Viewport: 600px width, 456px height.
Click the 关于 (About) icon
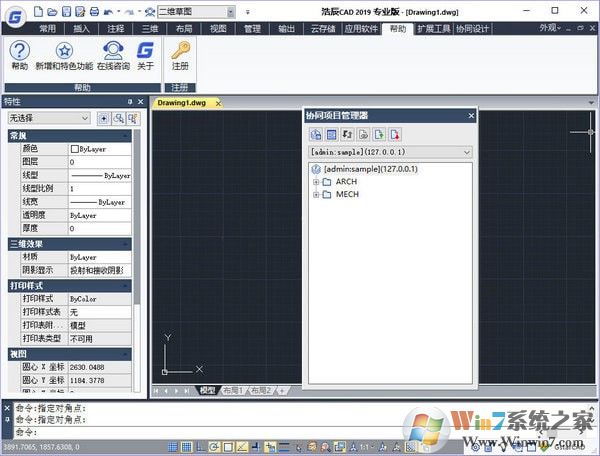coord(146,53)
